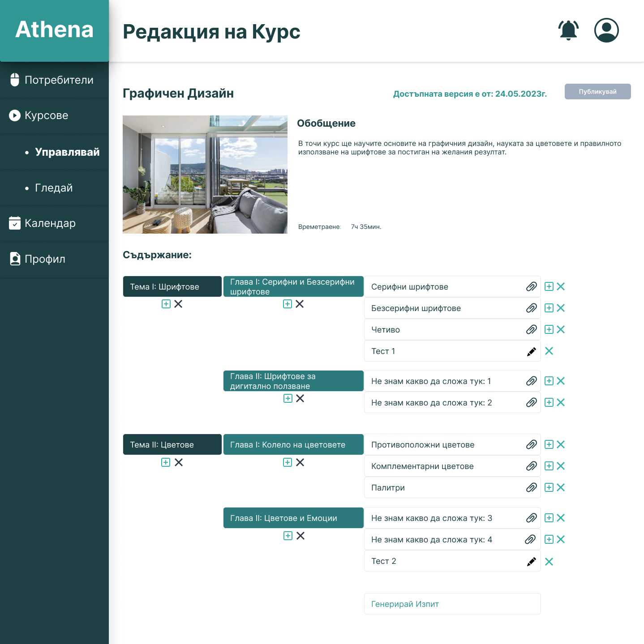Image resolution: width=644 pixels, height=644 pixels.
Task: Edit Тест 1 with the pencil icon
Action: coord(531,351)
